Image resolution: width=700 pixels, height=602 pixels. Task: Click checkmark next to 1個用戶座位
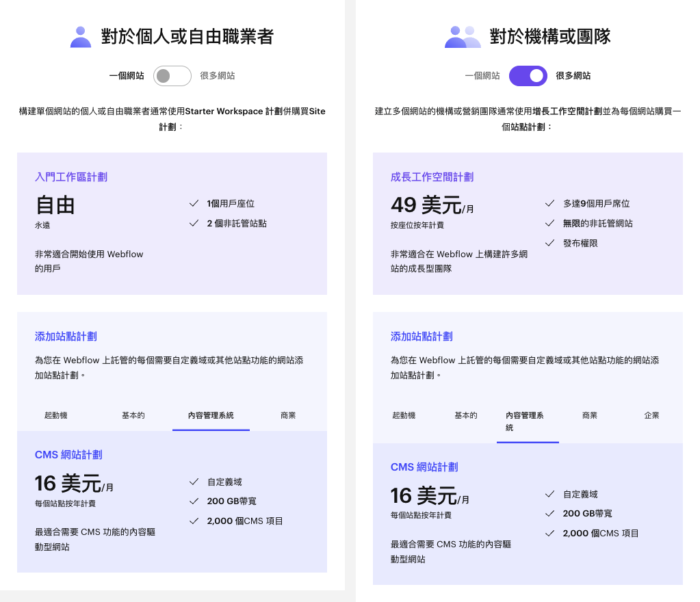[194, 203]
